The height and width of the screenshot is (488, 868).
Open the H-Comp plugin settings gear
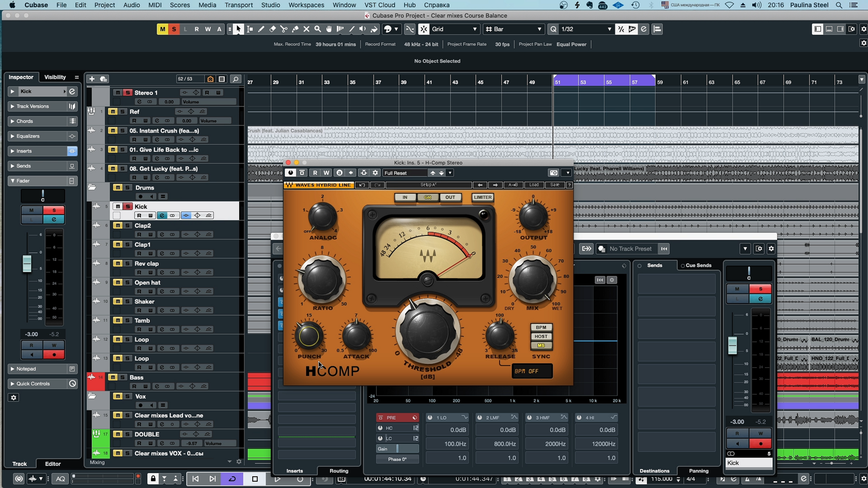376,173
